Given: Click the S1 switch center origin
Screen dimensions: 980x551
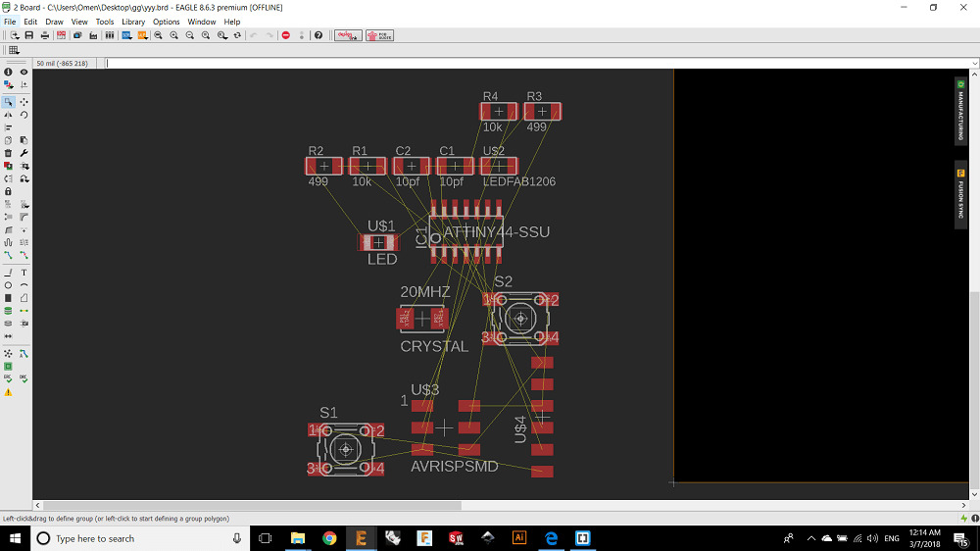Looking at the screenshot, I should click(346, 450).
